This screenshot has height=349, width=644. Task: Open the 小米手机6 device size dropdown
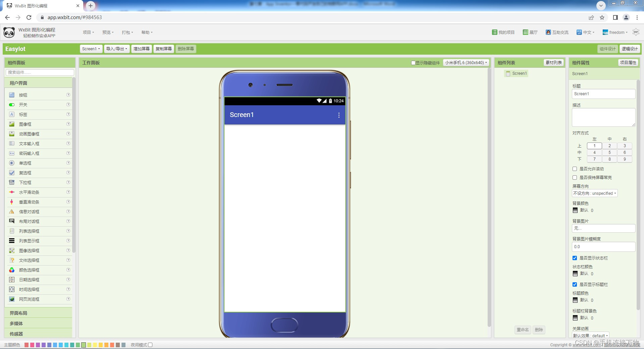click(x=466, y=62)
